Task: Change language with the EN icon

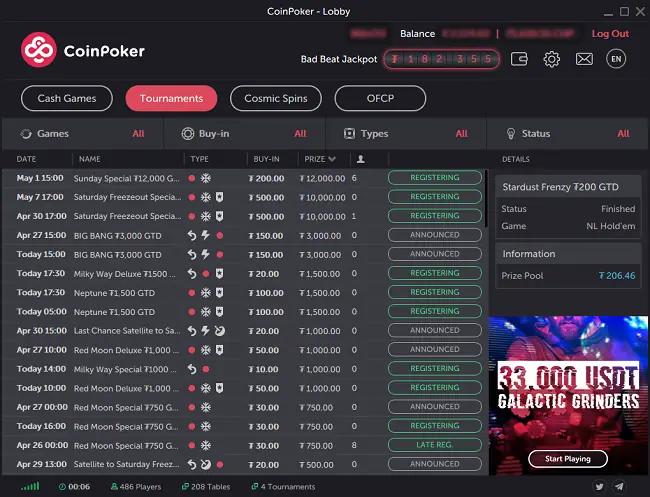Action: tap(616, 59)
